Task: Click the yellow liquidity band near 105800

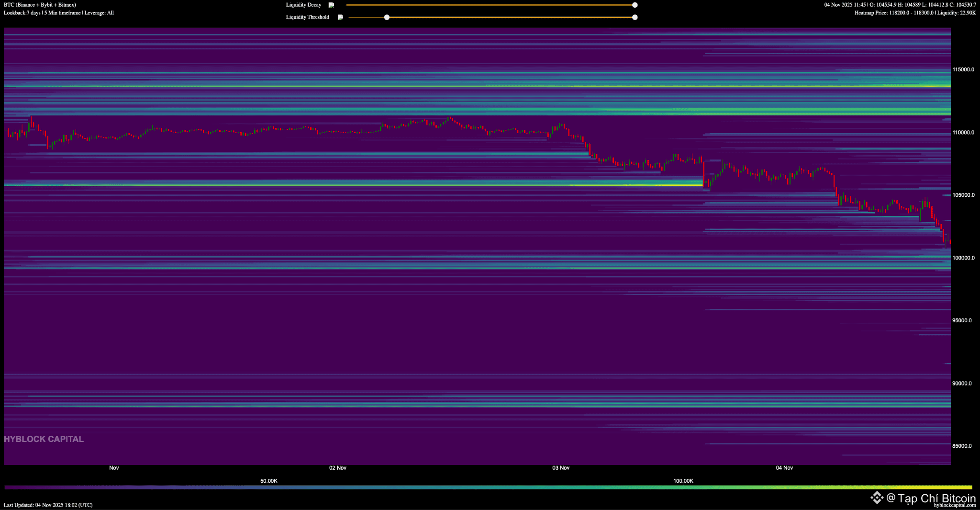Action: [x=353, y=184]
